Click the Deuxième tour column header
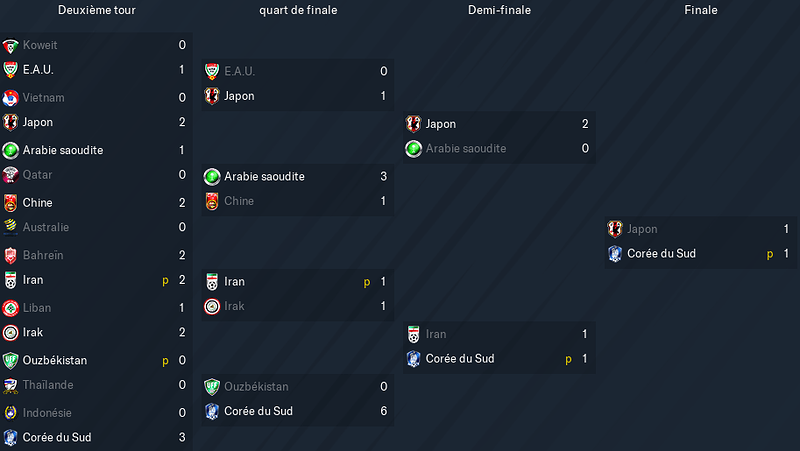This screenshot has height=451, width=800. click(96, 10)
